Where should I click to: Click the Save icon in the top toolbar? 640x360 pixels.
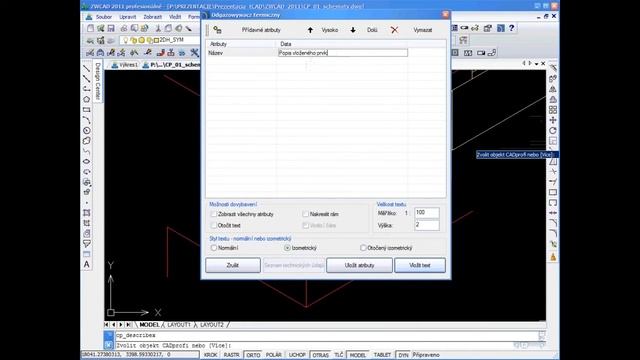[111, 28]
